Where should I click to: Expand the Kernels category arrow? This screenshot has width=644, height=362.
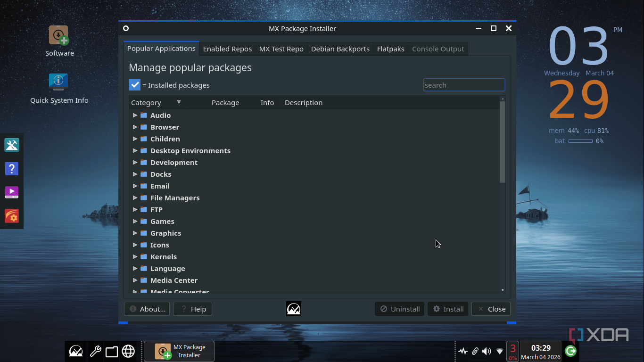point(135,256)
